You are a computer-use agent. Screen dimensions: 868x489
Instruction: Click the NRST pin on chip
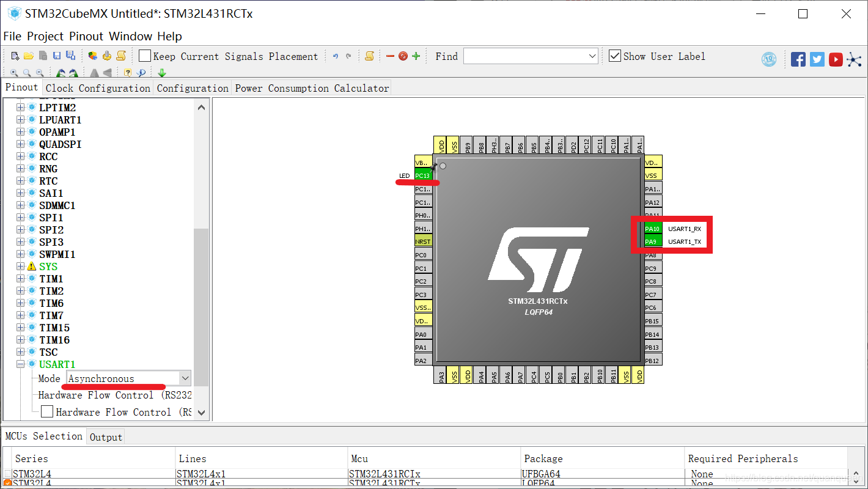pyautogui.click(x=423, y=241)
